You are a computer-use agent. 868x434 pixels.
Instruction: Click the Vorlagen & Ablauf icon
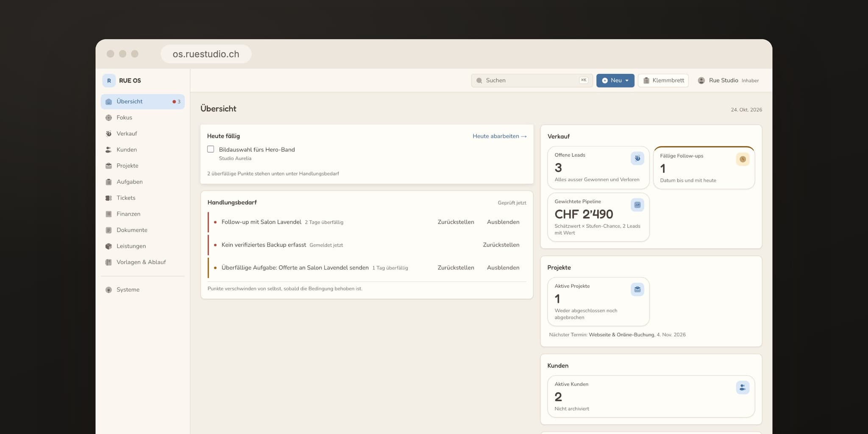pos(108,263)
